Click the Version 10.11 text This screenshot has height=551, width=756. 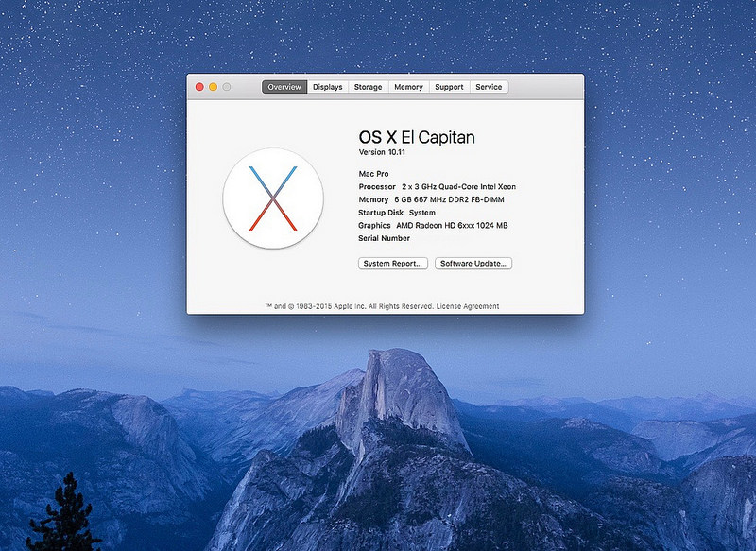pyautogui.click(x=382, y=152)
